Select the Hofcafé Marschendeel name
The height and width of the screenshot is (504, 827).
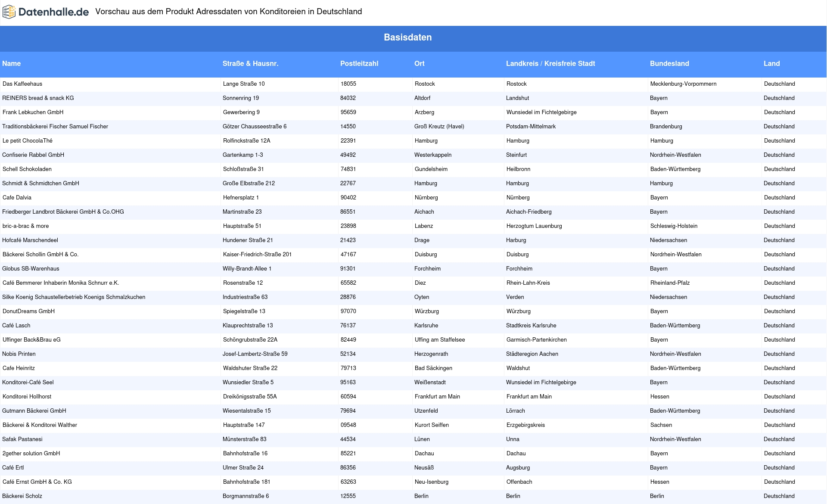pos(30,240)
